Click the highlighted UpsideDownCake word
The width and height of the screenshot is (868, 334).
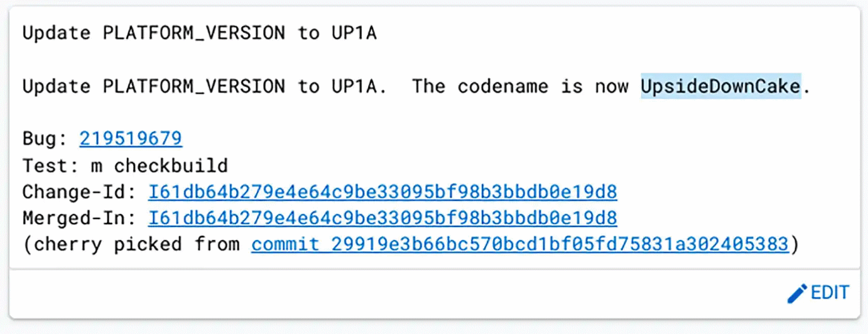point(720,86)
